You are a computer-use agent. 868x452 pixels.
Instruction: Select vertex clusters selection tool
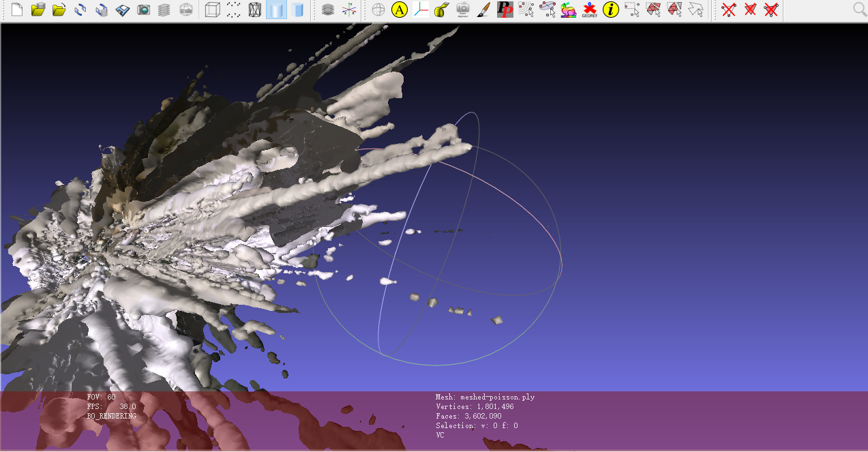point(526,10)
